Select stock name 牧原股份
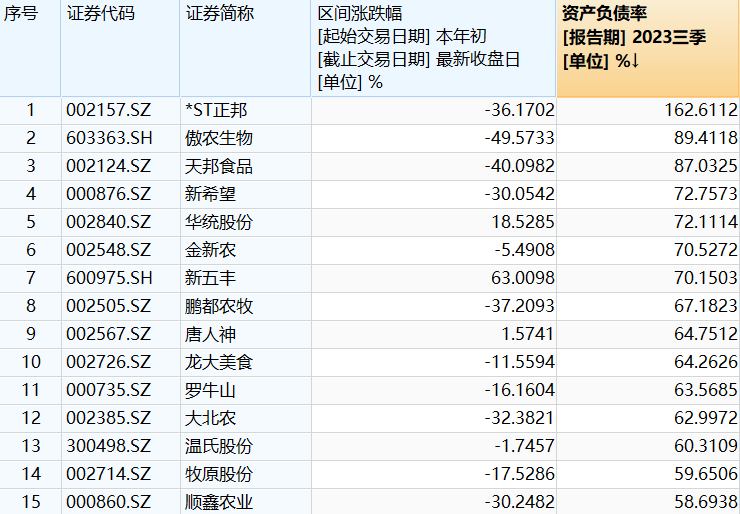740x514 pixels. pos(219,474)
